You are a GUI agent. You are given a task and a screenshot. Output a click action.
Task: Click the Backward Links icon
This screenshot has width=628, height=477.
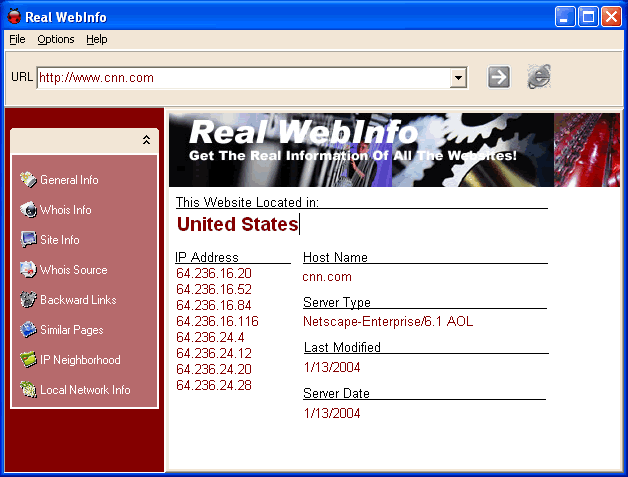[28, 300]
